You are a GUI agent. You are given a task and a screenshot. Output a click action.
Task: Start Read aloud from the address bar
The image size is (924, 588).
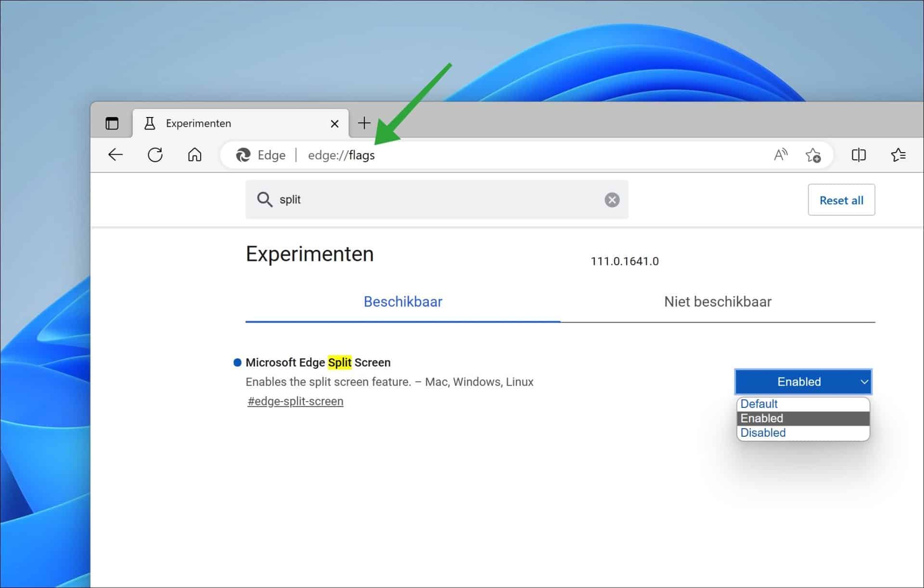(780, 155)
